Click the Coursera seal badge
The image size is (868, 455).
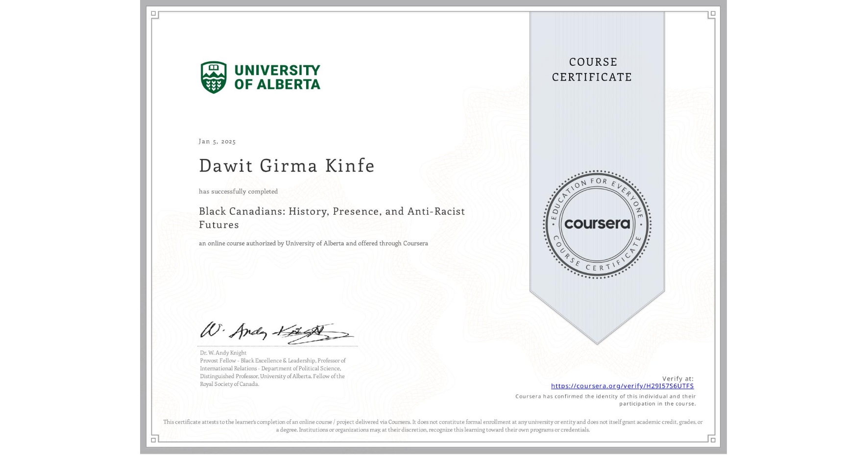click(x=597, y=225)
